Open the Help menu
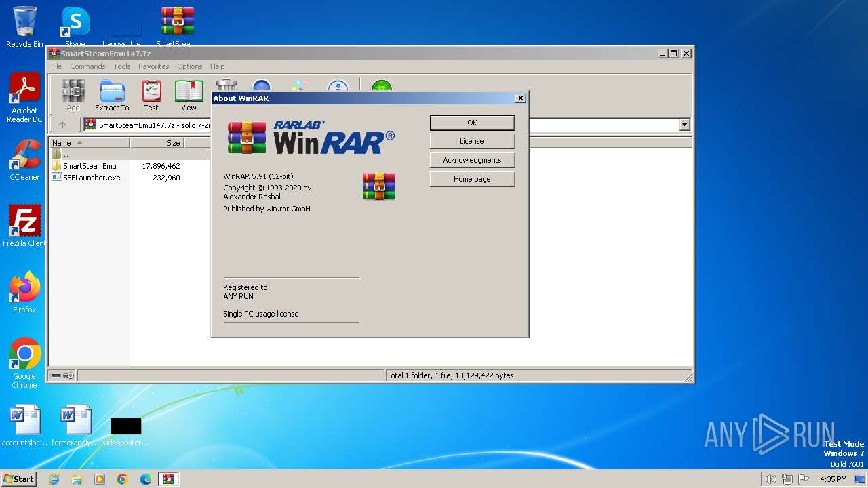This screenshot has width=868, height=488. pos(217,66)
